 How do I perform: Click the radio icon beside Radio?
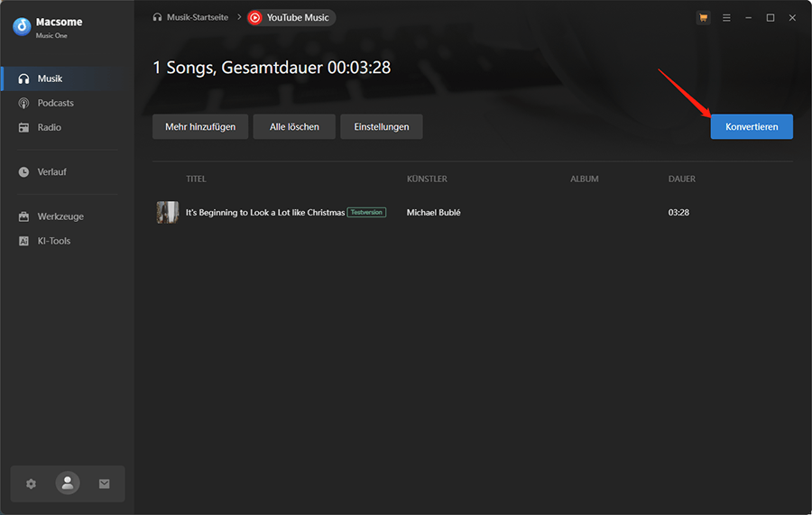point(23,127)
